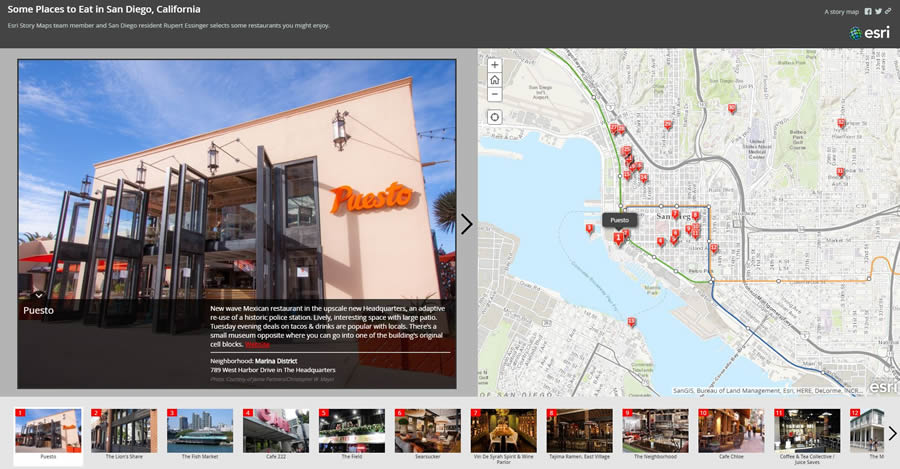
Task: Find my location on the map
Action: click(x=494, y=117)
